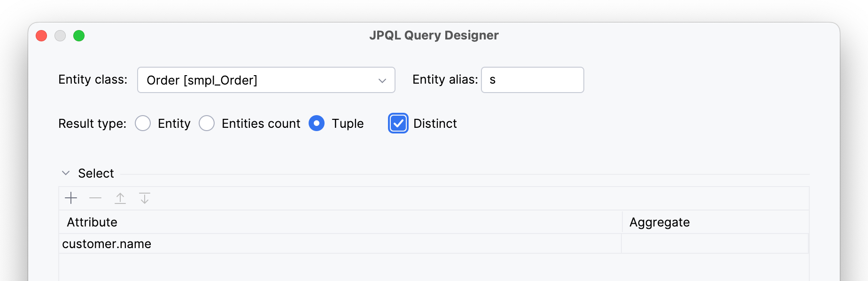Click the Entity alias text field
The width and height of the screenshot is (868, 281).
pyautogui.click(x=532, y=80)
